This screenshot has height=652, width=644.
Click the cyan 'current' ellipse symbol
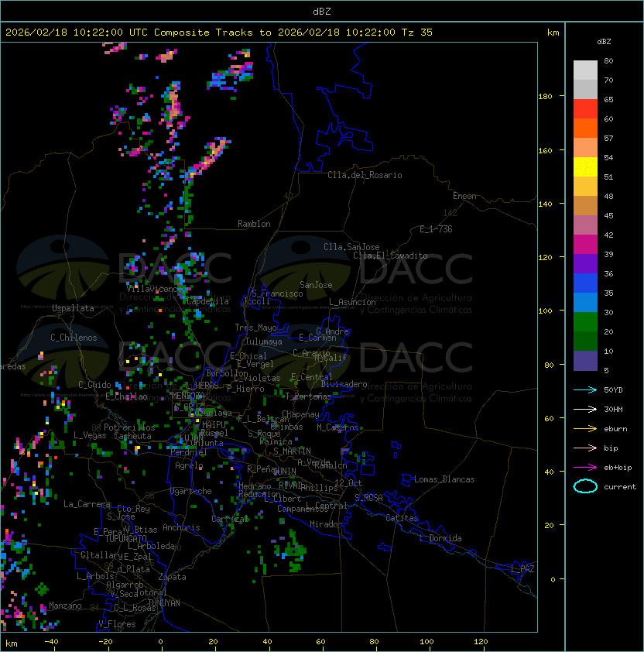pyautogui.click(x=585, y=486)
